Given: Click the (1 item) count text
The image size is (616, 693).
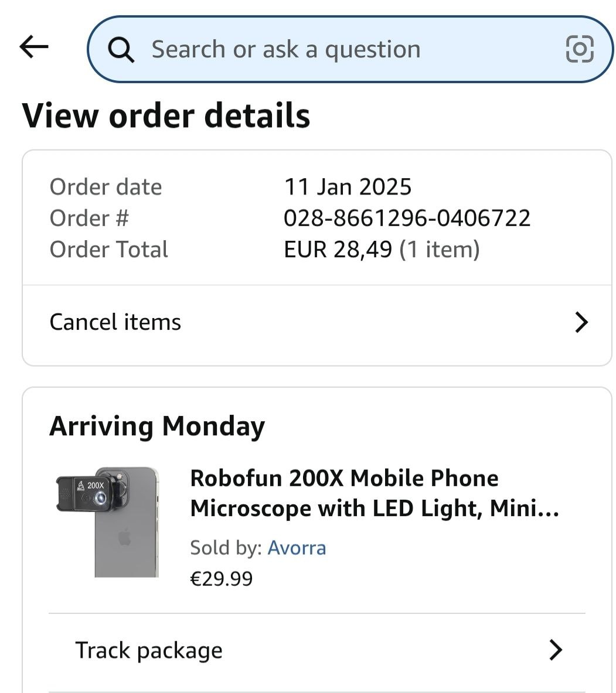Looking at the screenshot, I should click(440, 250).
